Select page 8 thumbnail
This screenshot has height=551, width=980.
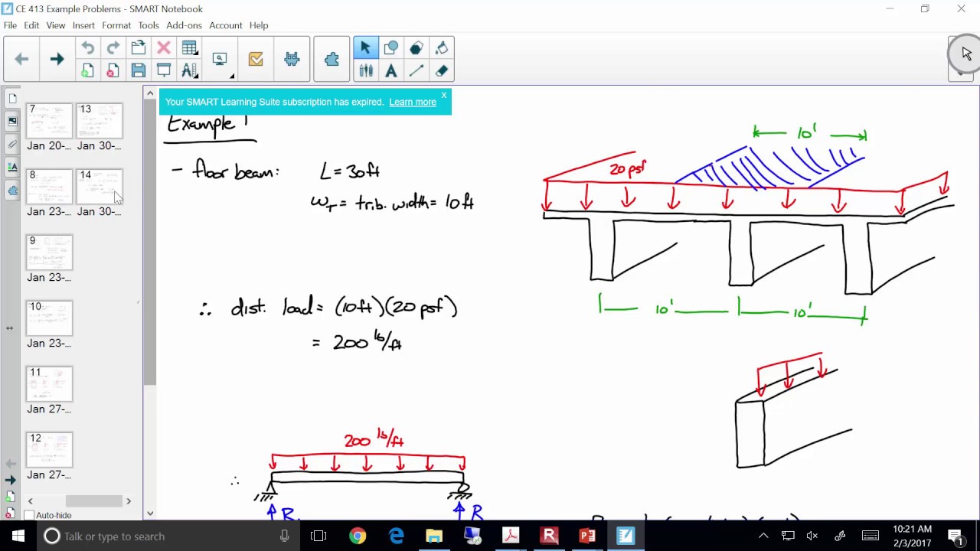point(49,187)
